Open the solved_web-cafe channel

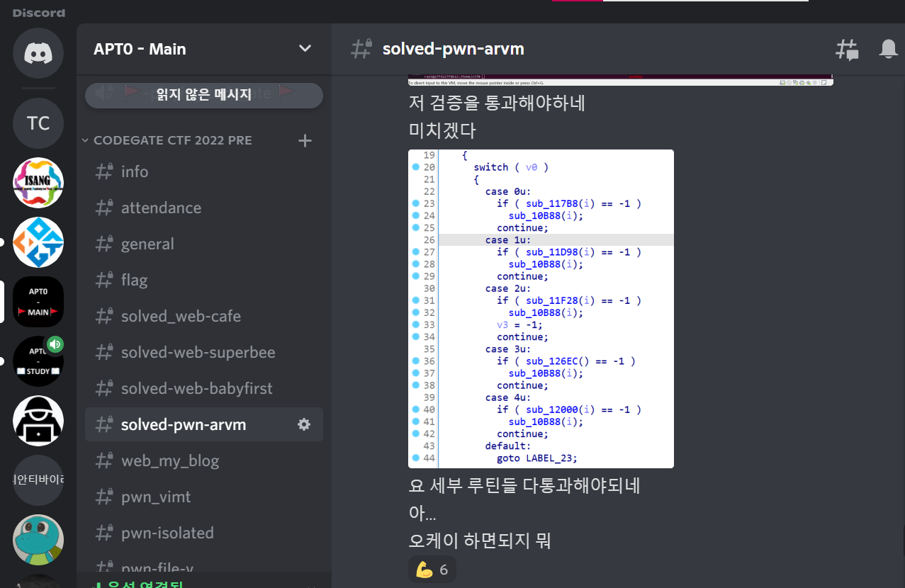click(x=204, y=316)
